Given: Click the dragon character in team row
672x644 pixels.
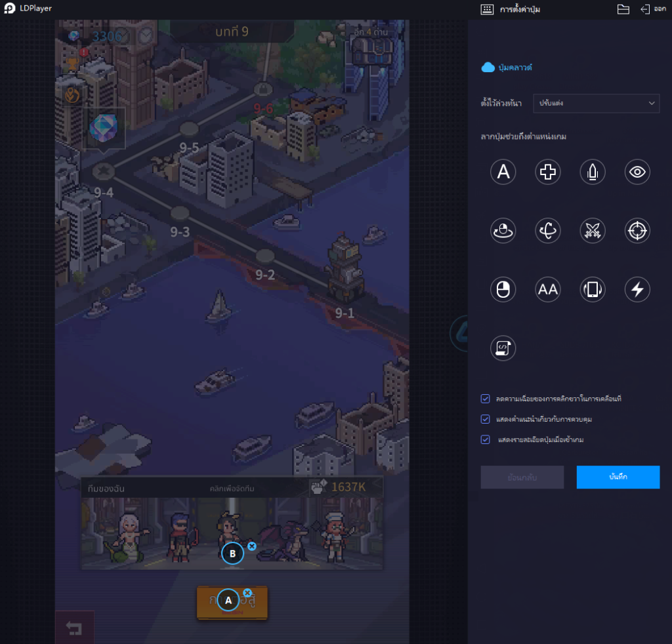Looking at the screenshot, I should coord(285,541).
